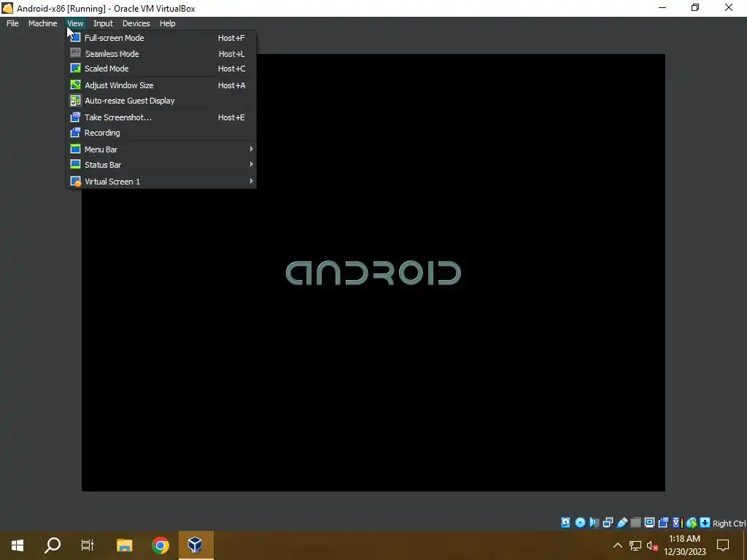Toggle Seamless Mode entry
This screenshot has height=560, width=747.
click(x=161, y=54)
